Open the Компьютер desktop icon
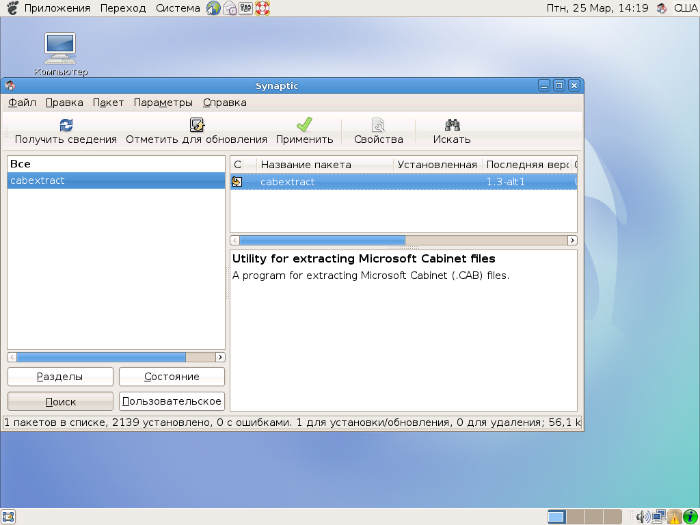This screenshot has height=525, width=700. (60, 48)
